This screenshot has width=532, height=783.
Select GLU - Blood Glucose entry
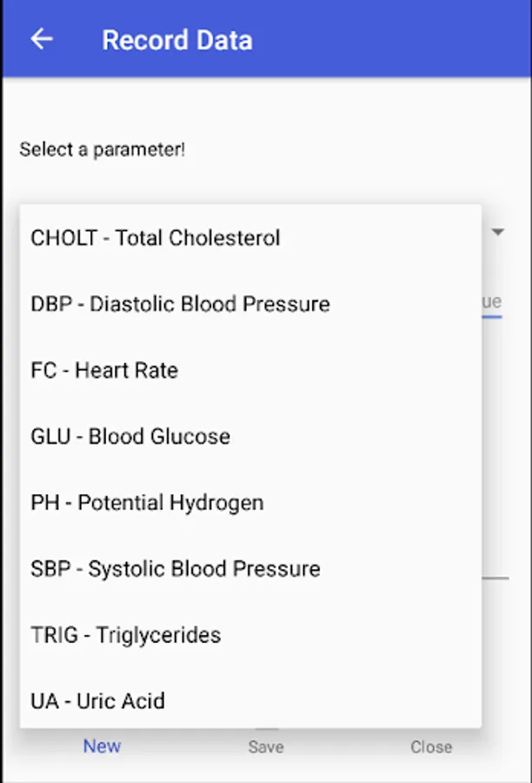point(130,436)
